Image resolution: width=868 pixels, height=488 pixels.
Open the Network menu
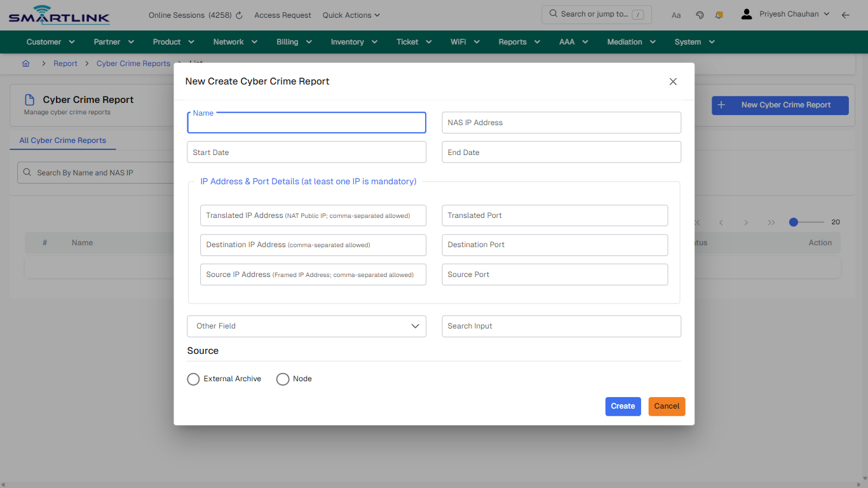click(x=234, y=41)
